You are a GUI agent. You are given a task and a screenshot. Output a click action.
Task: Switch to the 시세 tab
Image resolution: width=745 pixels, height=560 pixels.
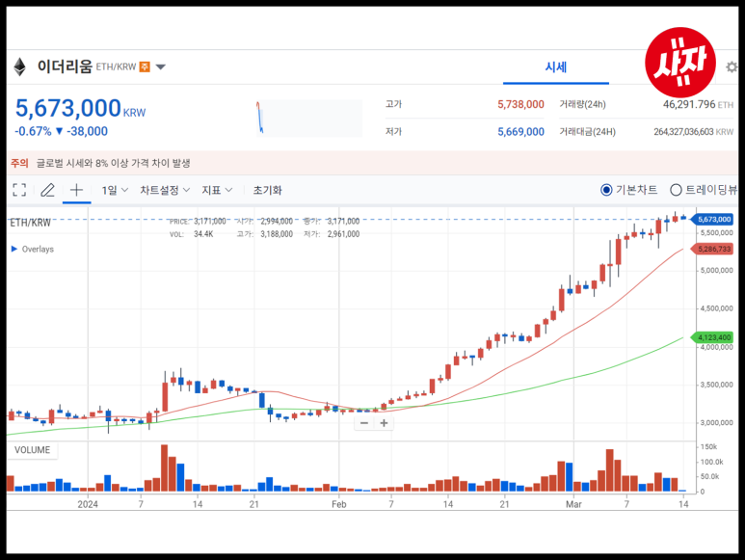click(555, 67)
